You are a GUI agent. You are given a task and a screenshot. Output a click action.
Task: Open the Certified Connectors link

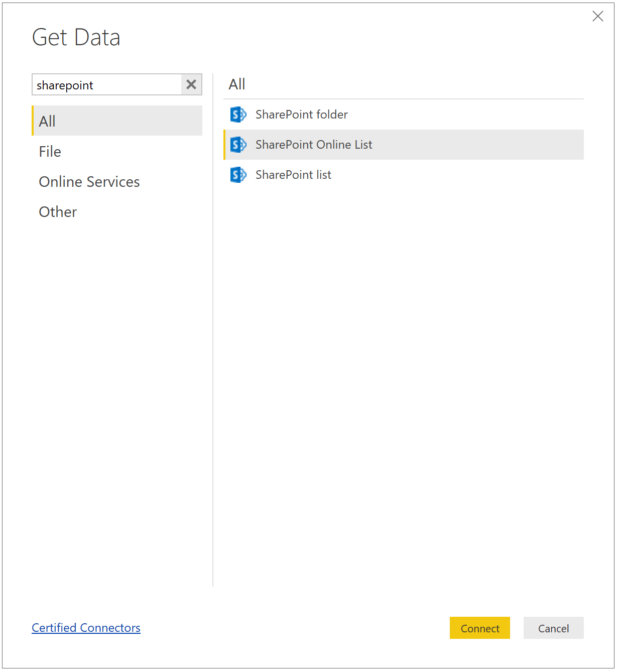click(x=86, y=628)
